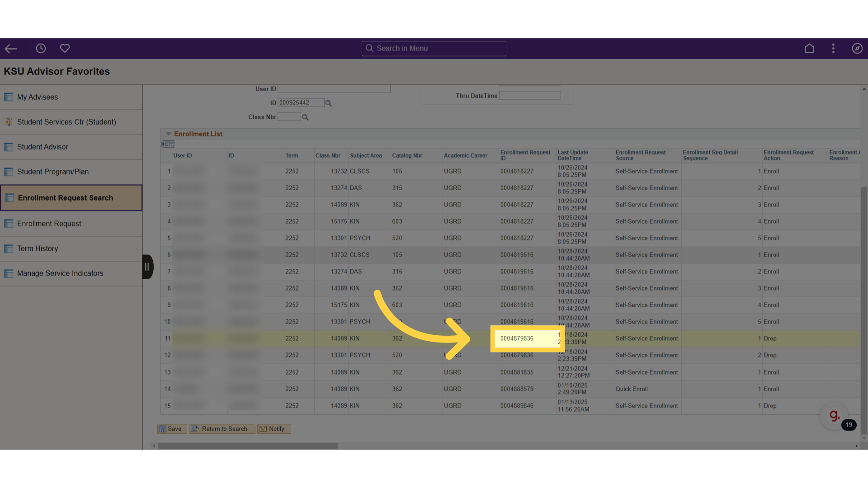868x488 pixels.
Task: Click Enrollment Request ID 0004881835
Action: pyautogui.click(x=517, y=372)
